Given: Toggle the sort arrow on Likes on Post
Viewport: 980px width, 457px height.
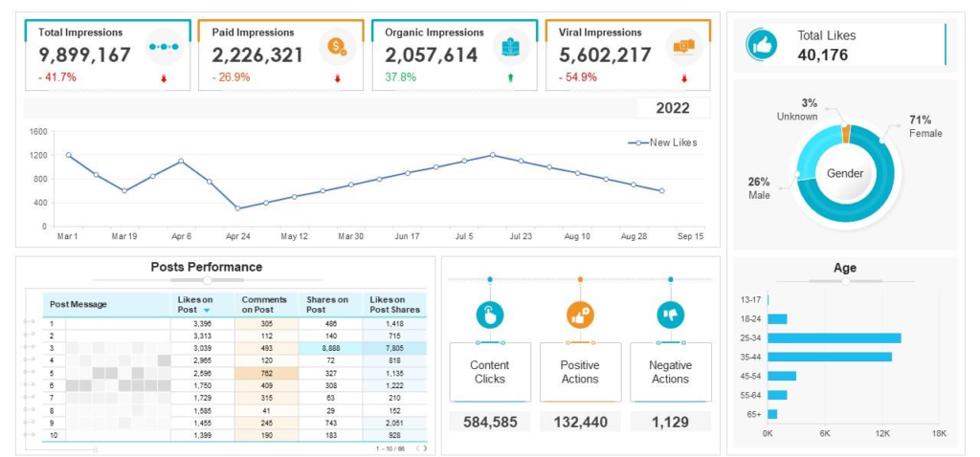Looking at the screenshot, I should click(207, 311).
